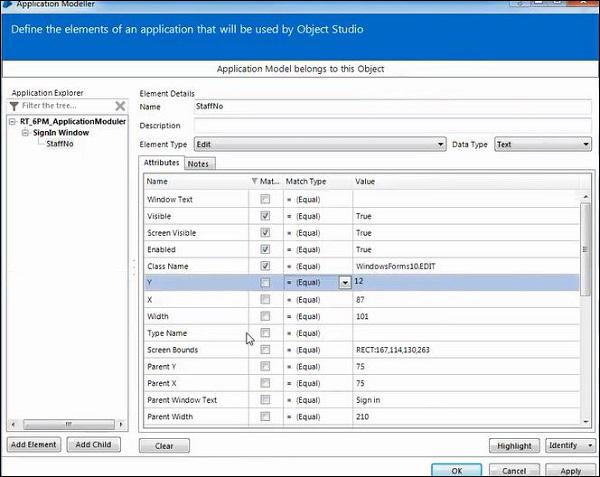Click the filter funnel icon in Application Explorer

click(x=14, y=106)
